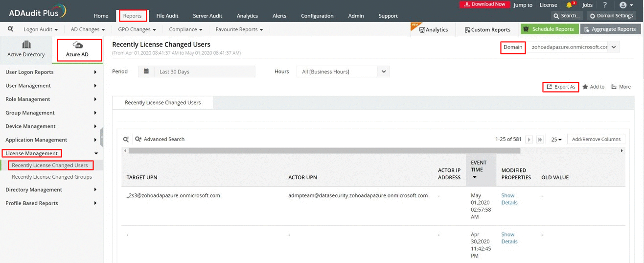Show Details for Apr 30 event
This screenshot has width=644, height=263.
point(509,238)
